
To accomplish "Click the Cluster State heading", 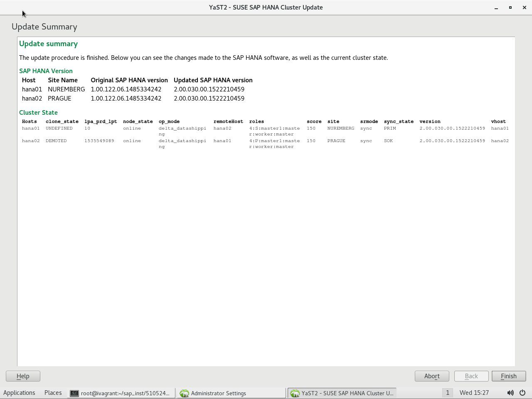I will (x=38, y=113).
